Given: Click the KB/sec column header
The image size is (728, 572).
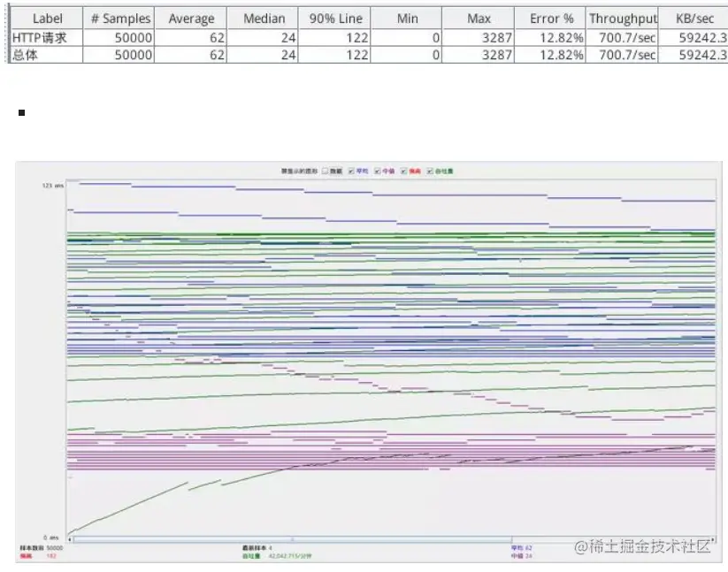Looking at the screenshot, I should tap(694, 19).
